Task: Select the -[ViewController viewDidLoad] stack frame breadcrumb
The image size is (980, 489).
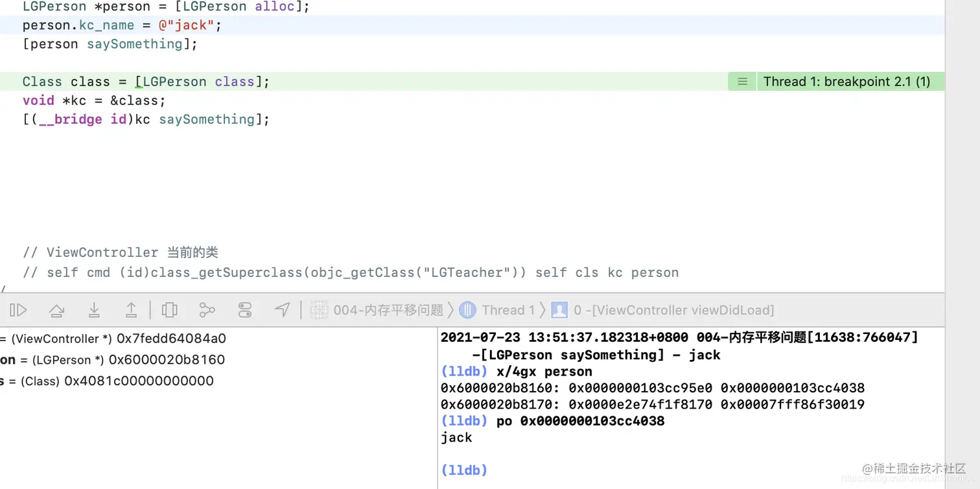Action: tap(673, 311)
